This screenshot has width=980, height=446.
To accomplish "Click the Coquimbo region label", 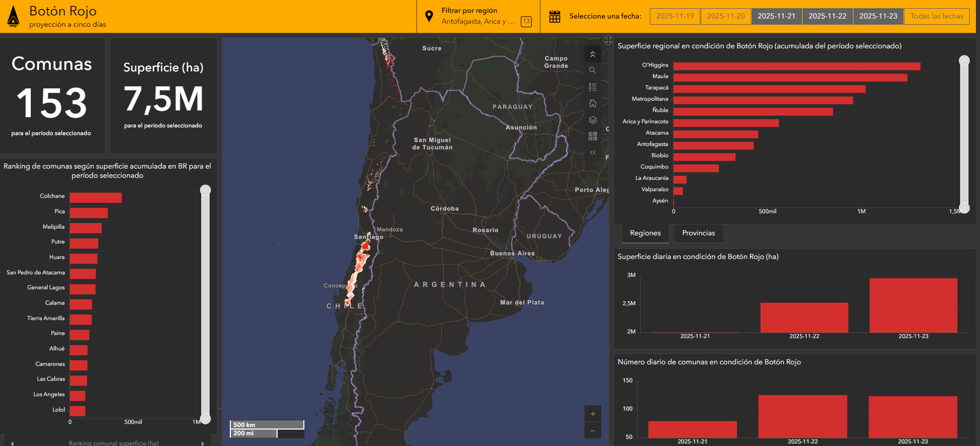I will pyautogui.click(x=655, y=166).
